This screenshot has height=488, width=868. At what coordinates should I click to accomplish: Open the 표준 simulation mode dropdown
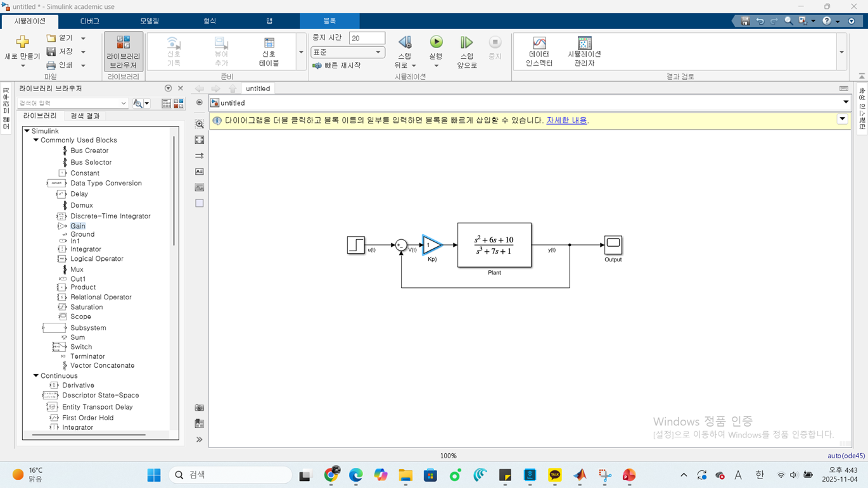[348, 53]
